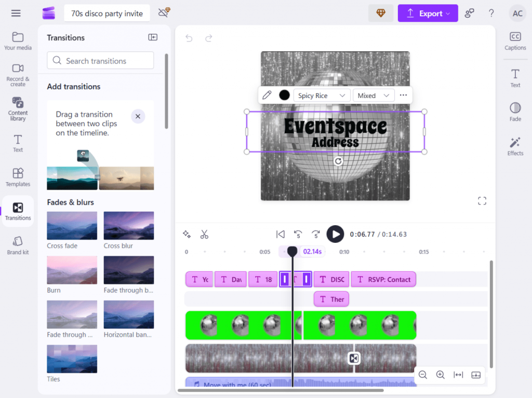The width and height of the screenshot is (532, 398).
Task: Select the Cross fade transition thumbnail
Action: coord(72,225)
